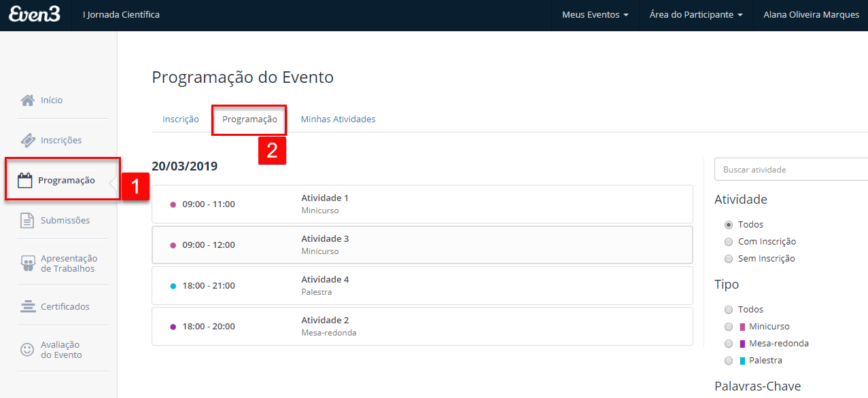Click the 18:00 - 20:00 time
The image size is (868, 398).
[x=209, y=327]
